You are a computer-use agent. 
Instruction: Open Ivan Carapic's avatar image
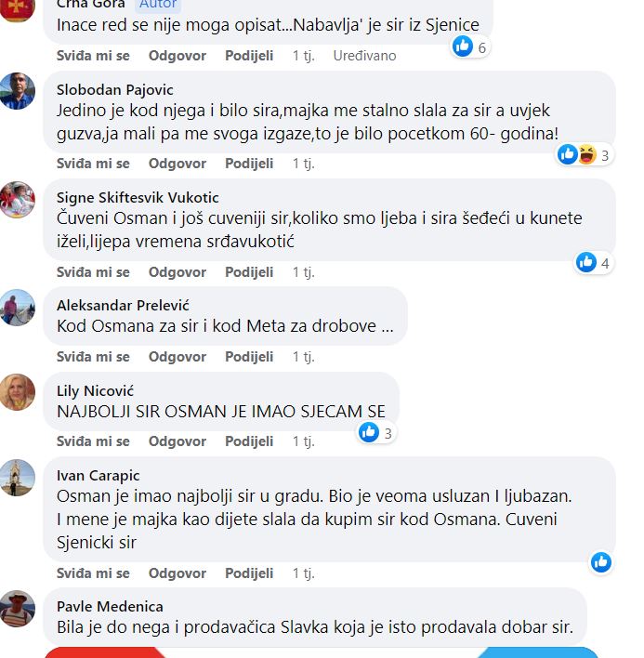18,478
